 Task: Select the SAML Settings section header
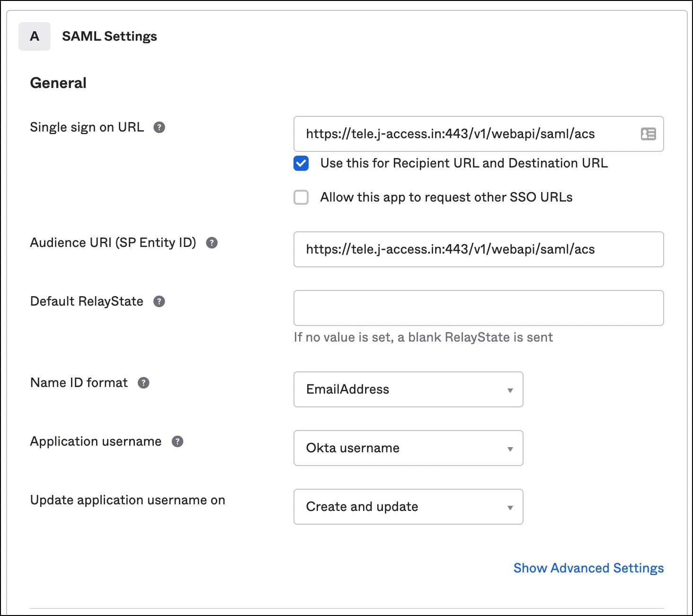tap(109, 36)
